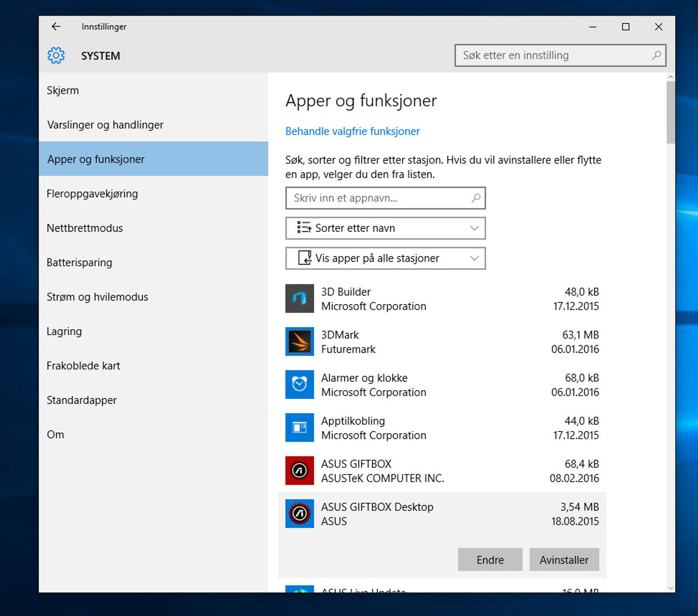Click the drive icon in station filter
This screenshot has width=698, height=616.
point(304,258)
